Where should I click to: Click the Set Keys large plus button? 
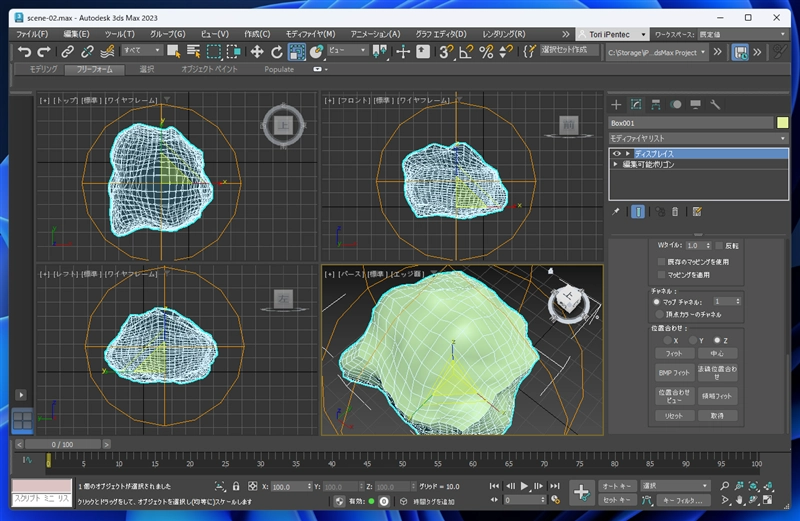(581, 493)
